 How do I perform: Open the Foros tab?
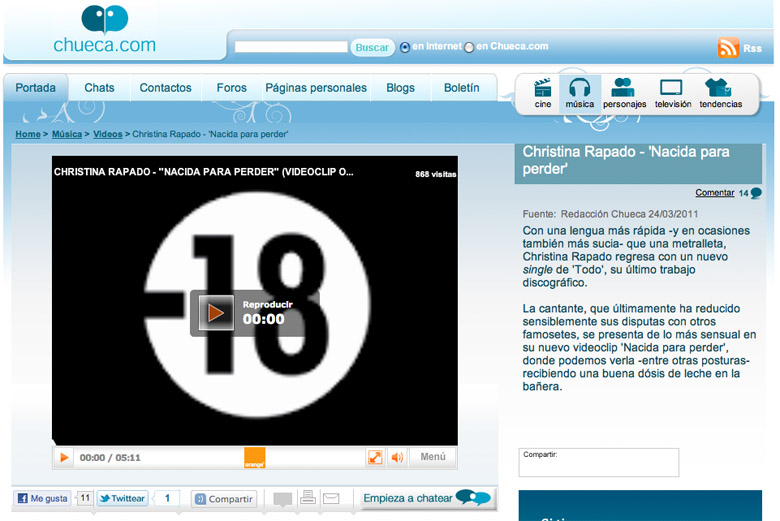tap(231, 88)
